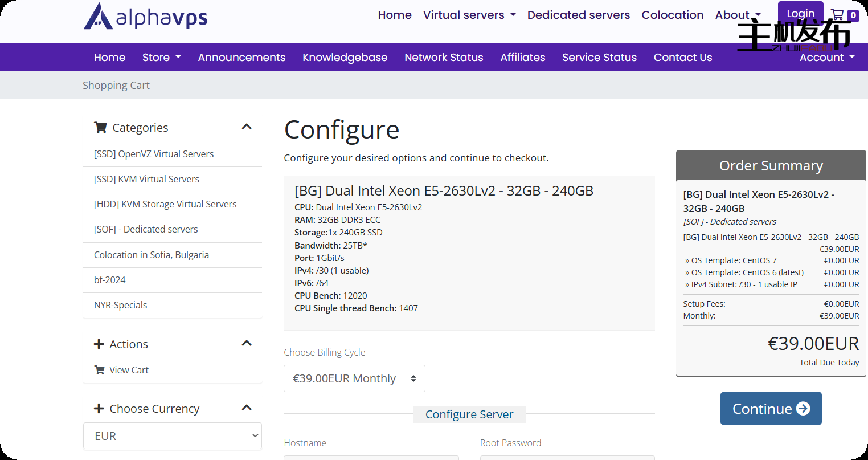This screenshot has height=460, width=868.
Task: Collapse the Actions panel chevron
Action: [247, 344]
